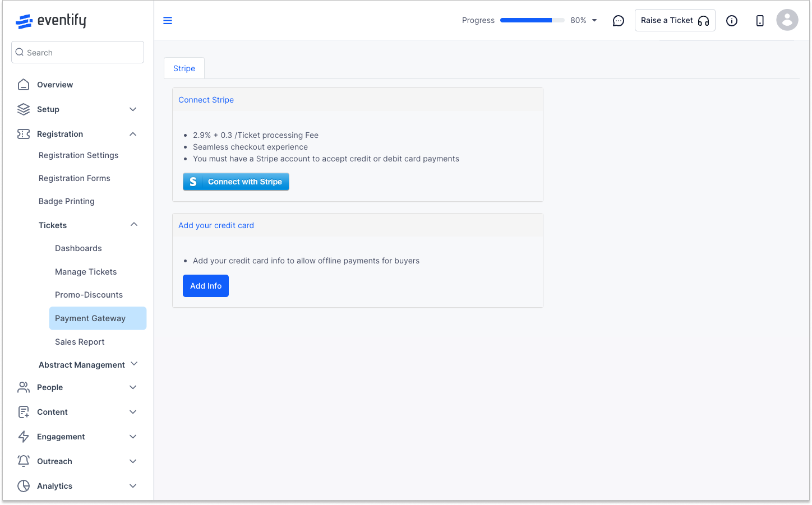Open the hamburger menu icon
The height and width of the screenshot is (505, 812).
click(168, 20)
